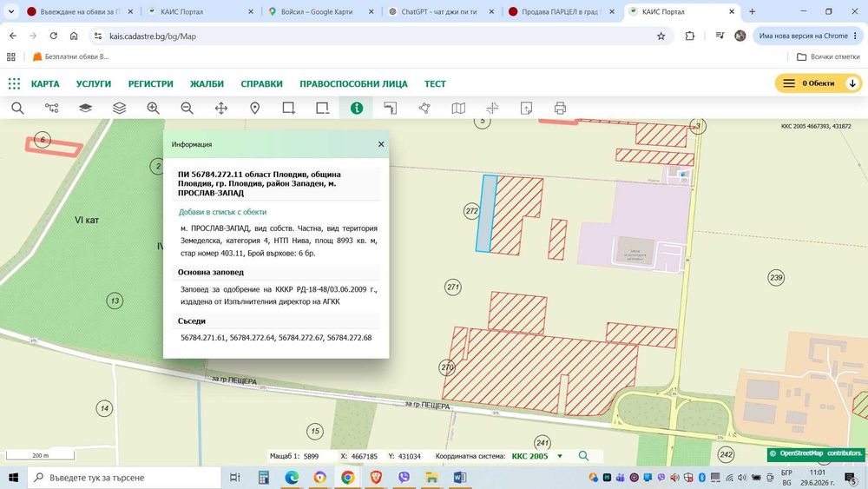Expand the 0 Обекти list arrow
Viewport: 868px width, 489px height.
tap(852, 83)
